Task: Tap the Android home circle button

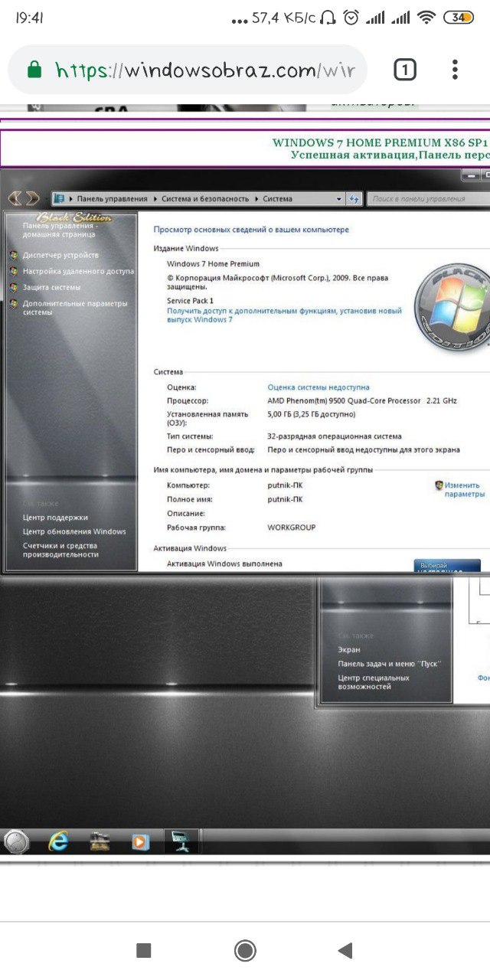Action: point(245,950)
